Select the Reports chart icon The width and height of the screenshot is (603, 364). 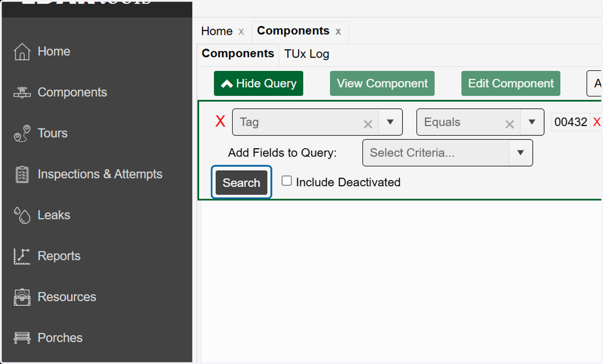coord(22,256)
